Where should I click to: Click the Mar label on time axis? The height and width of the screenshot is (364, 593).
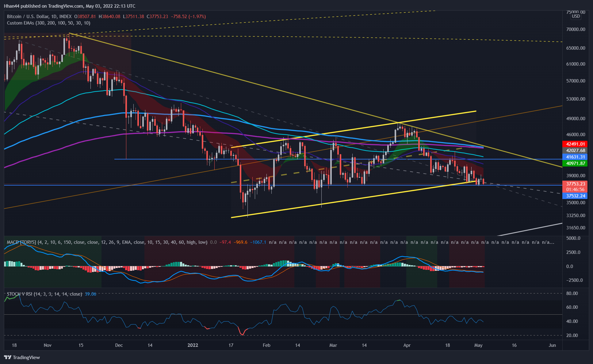(x=333, y=345)
